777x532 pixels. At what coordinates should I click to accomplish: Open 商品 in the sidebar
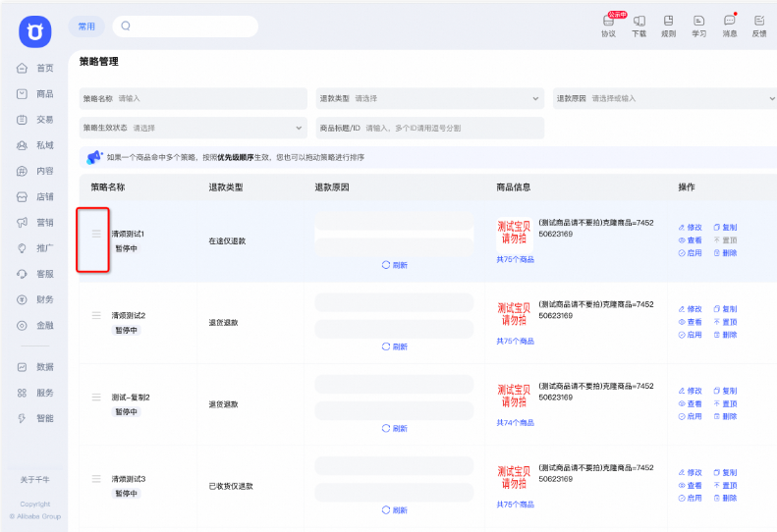[34, 93]
